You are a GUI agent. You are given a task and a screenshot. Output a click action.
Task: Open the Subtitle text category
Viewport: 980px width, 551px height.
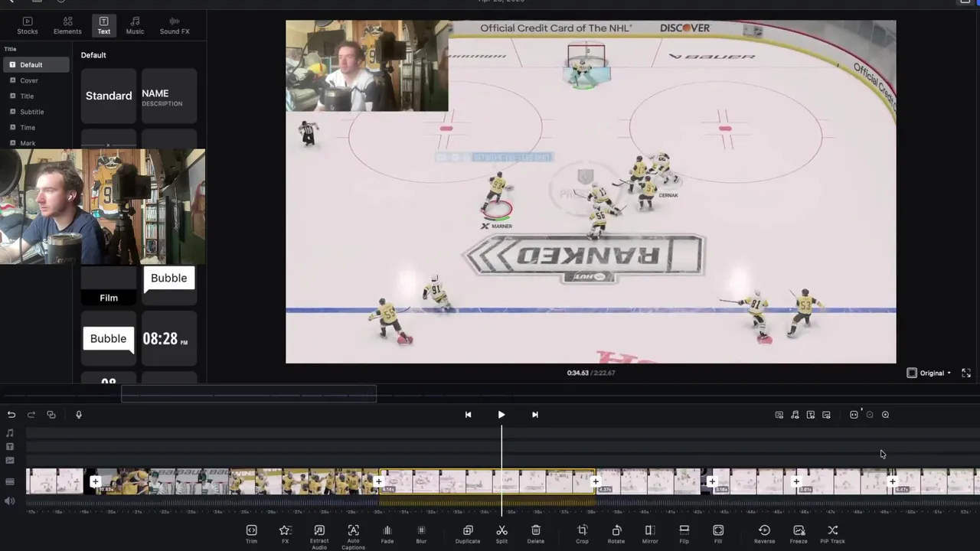tap(31, 112)
